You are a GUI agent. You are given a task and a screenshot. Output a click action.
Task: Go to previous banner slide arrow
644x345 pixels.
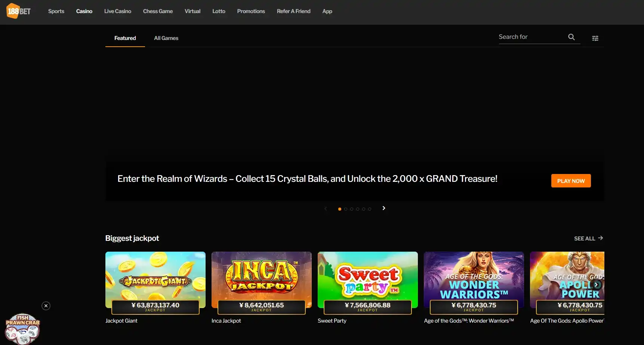coord(326,209)
